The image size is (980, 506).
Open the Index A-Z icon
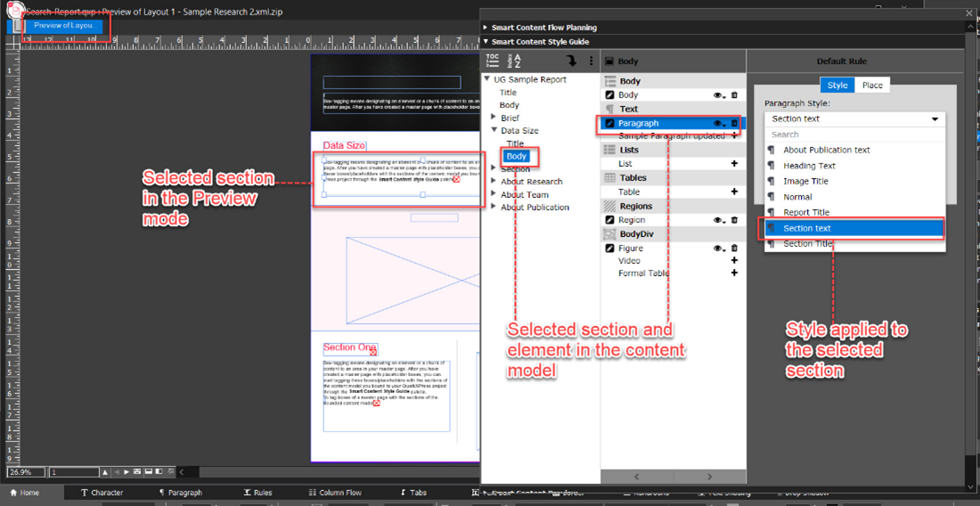point(514,61)
